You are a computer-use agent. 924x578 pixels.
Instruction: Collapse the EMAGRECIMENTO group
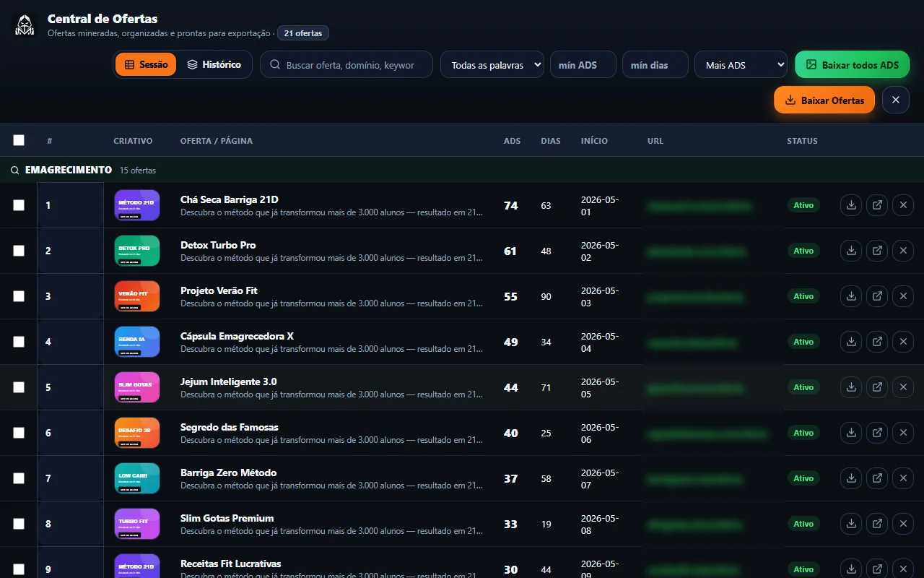tap(462, 170)
